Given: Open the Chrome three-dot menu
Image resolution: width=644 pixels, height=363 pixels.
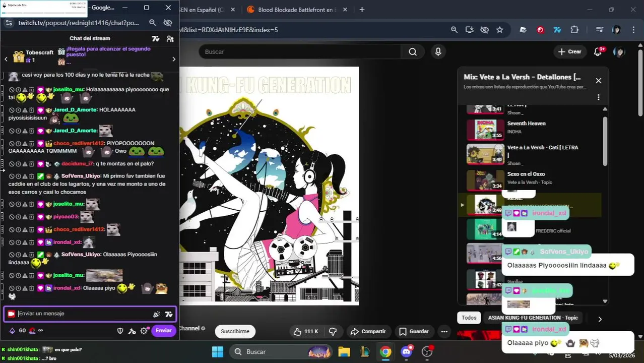Looking at the screenshot, I should pos(633,30).
